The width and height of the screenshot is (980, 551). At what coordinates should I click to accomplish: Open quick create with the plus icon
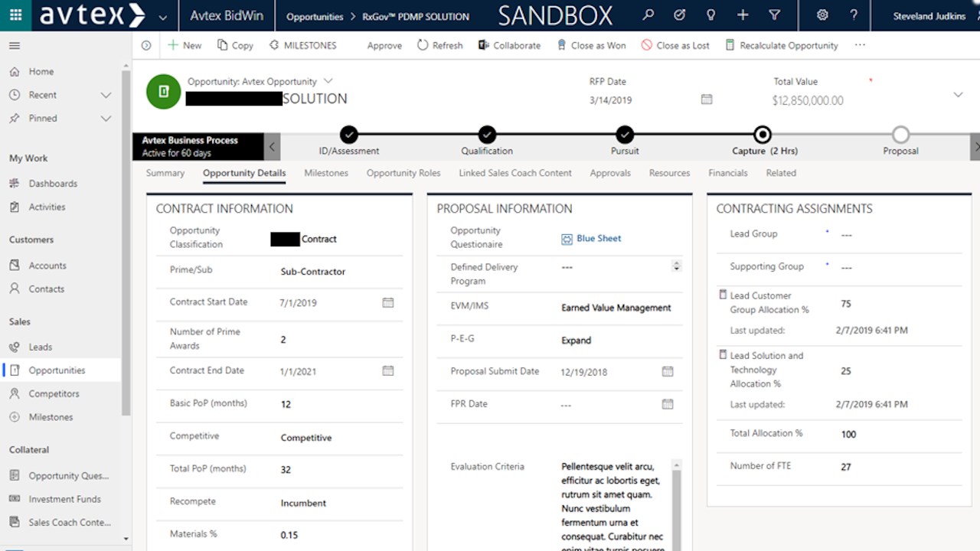[743, 15]
